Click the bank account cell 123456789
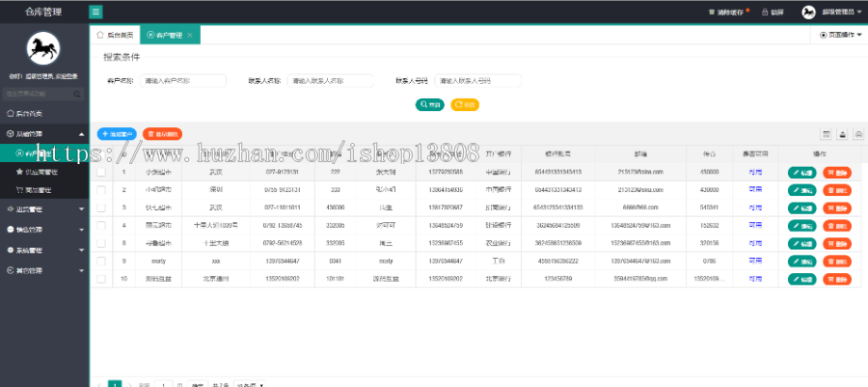 [558, 279]
